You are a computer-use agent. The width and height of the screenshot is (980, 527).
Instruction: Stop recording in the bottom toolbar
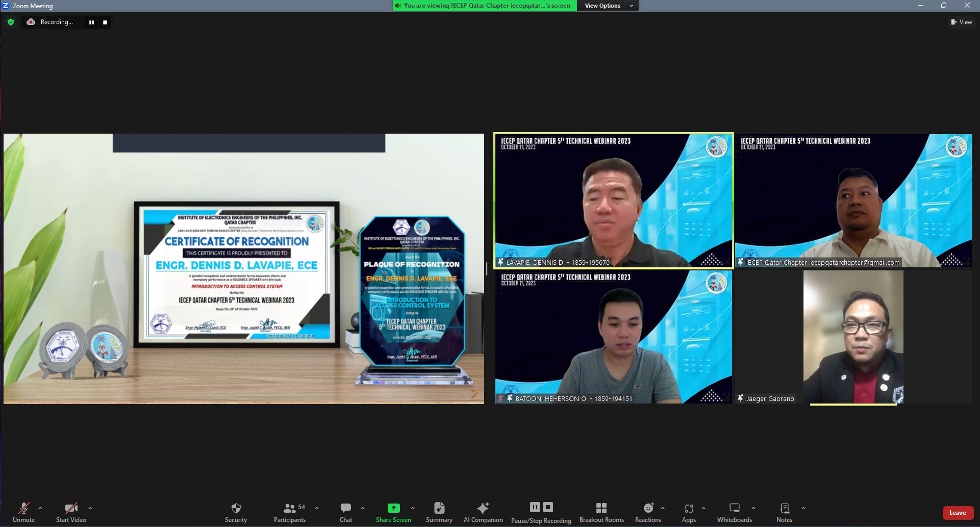point(548,507)
